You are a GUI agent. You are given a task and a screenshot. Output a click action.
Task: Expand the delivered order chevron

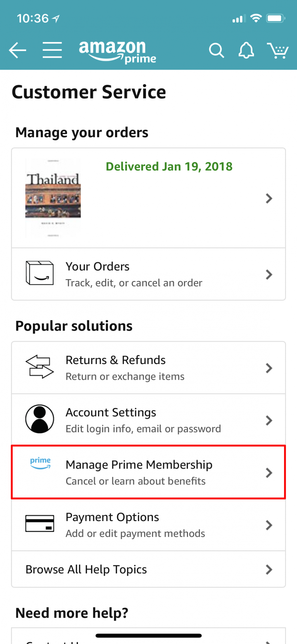(269, 198)
